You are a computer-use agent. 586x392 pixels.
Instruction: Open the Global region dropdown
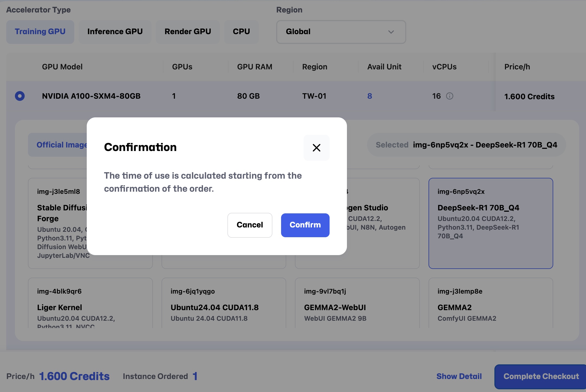point(341,32)
